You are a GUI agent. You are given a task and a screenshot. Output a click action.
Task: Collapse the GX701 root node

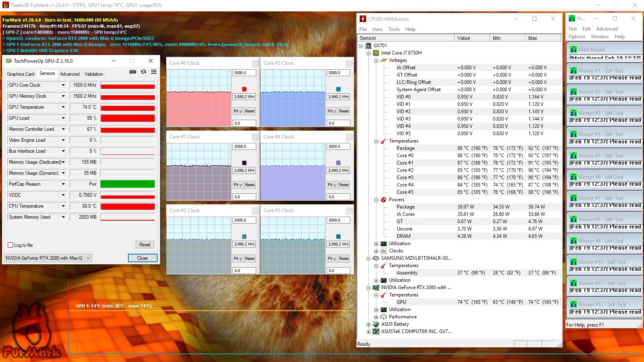tap(360, 46)
